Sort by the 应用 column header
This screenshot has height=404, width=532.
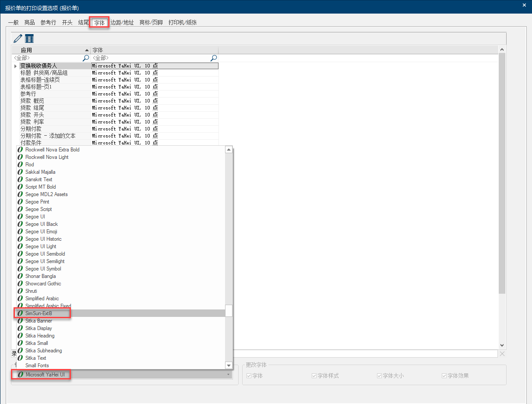pos(50,50)
